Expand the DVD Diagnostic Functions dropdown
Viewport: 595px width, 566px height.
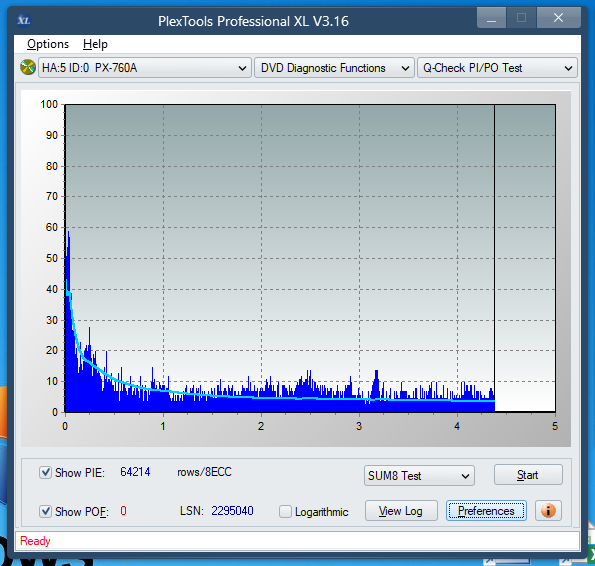pyautogui.click(x=334, y=68)
